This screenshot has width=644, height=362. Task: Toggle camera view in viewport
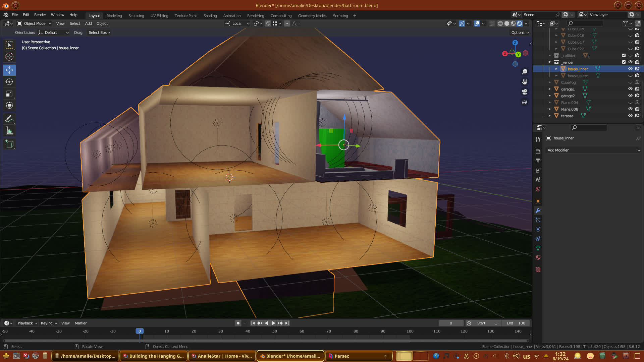click(525, 92)
